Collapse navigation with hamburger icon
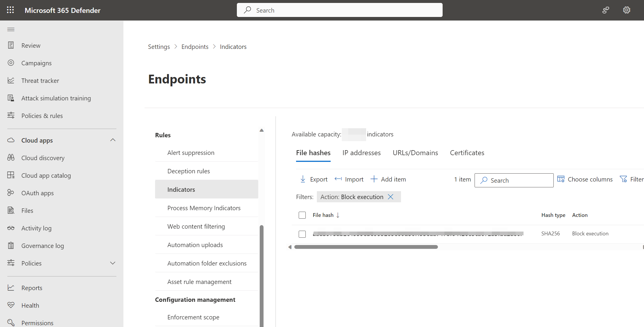644x327 pixels. coord(11,29)
